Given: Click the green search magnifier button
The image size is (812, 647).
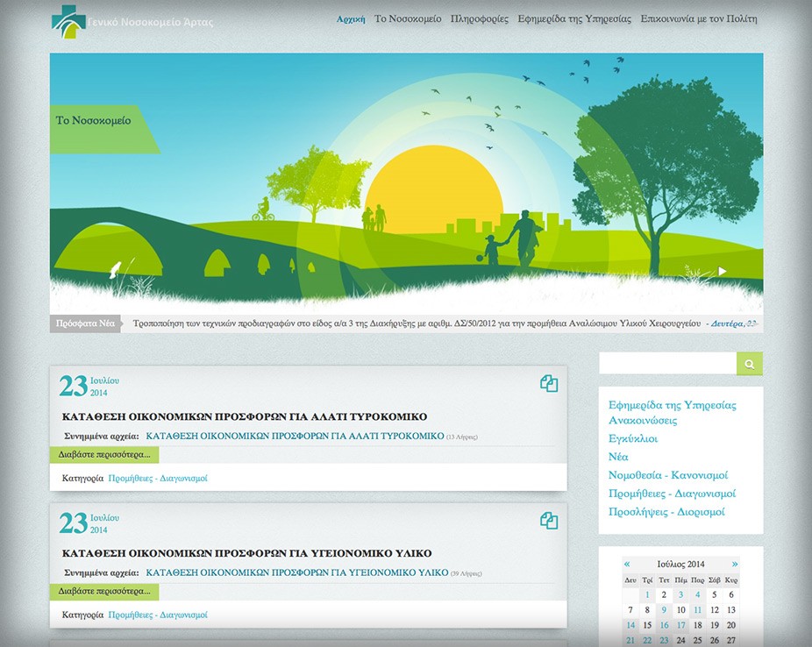Looking at the screenshot, I should click(x=750, y=364).
